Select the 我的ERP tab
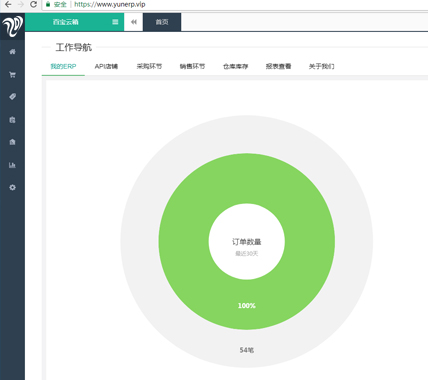Screen dimensions: 428x380 click(63, 66)
